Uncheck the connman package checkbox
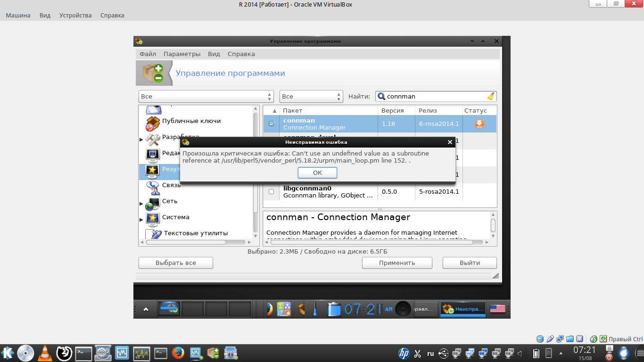Image resolution: width=644 pixels, height=362 pixels. pos(272,124)
